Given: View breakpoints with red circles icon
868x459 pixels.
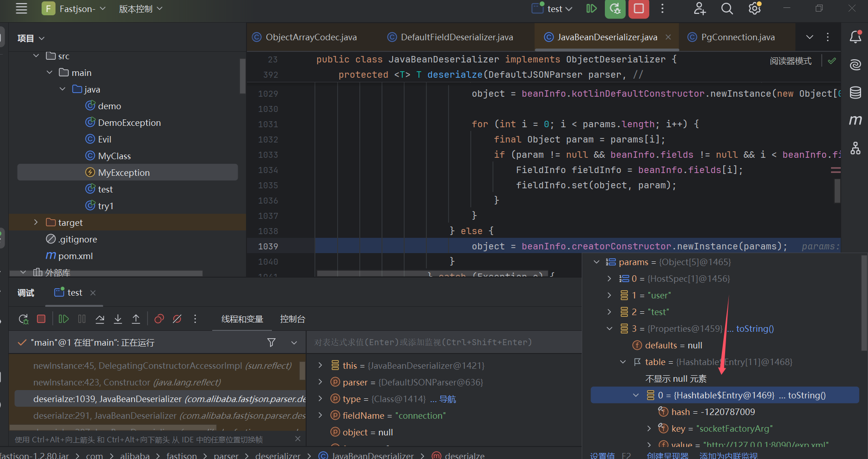Looking at the screenshot, I should [x=159, y=319].
